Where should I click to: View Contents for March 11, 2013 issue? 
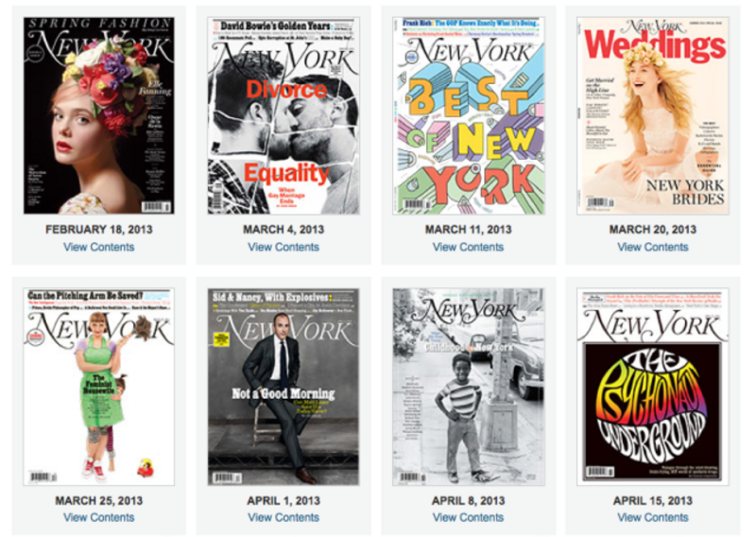[468, 247]
